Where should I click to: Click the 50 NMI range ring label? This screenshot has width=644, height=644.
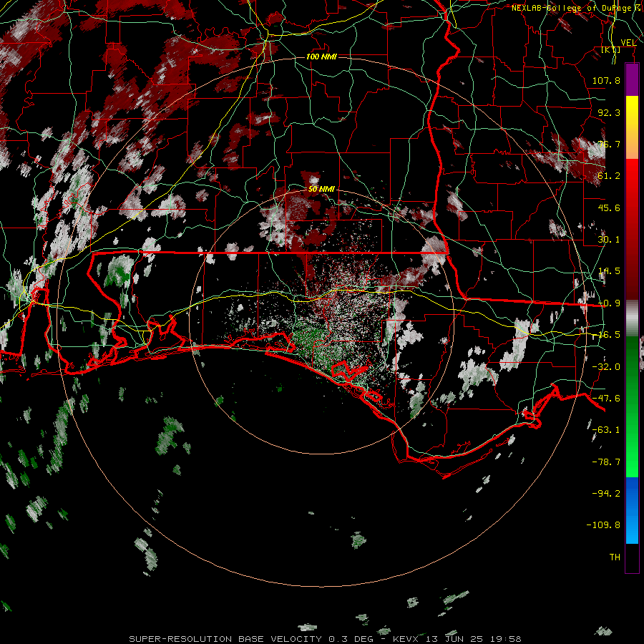coord(321,189)
